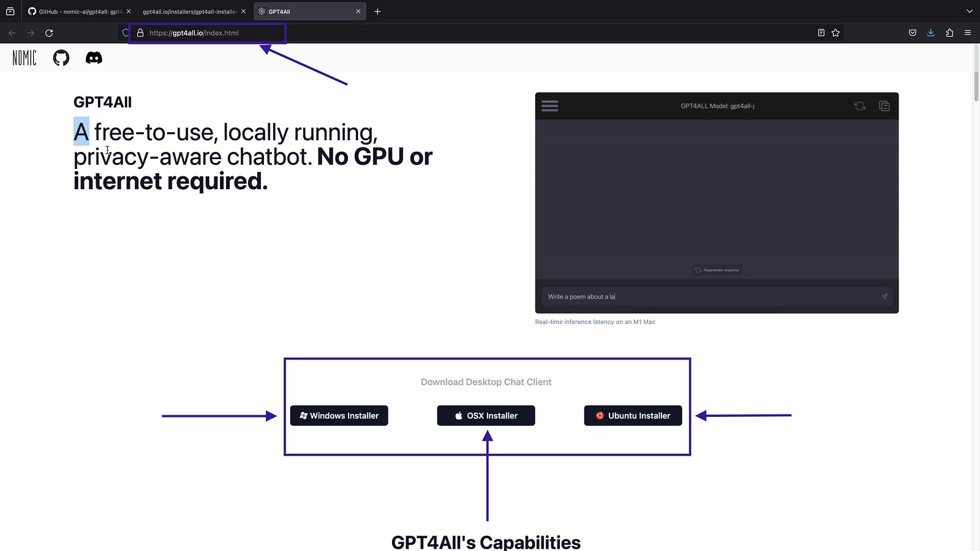The height and width of the screenshot is (551, 980).
Task: Open the recent browsing tab-history button
Action: (10, 11)
